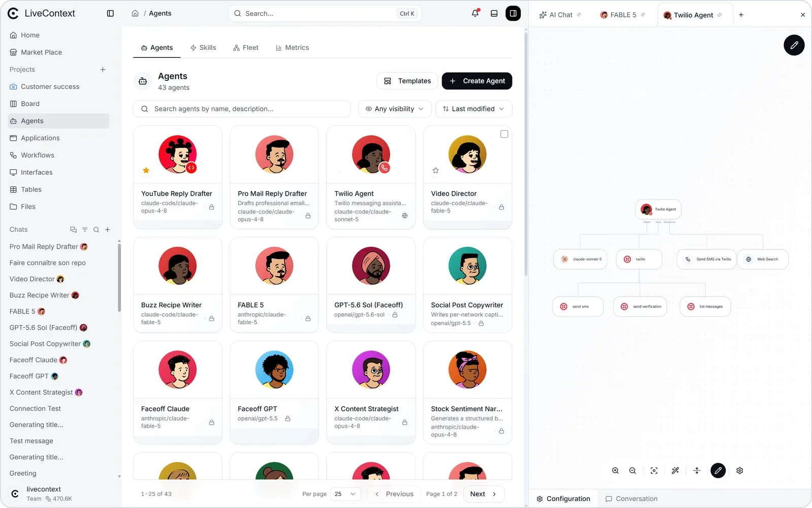Click the LiveContext logo icon
The width and height of the screenshot is (812, 508).
pyautogui.click(x=14, y=14)
